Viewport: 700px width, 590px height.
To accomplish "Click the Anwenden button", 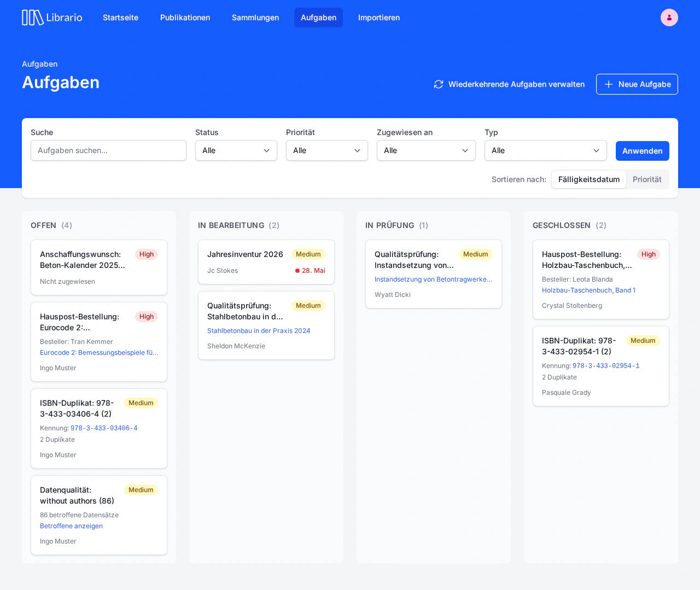I will [x=643, y=151].
